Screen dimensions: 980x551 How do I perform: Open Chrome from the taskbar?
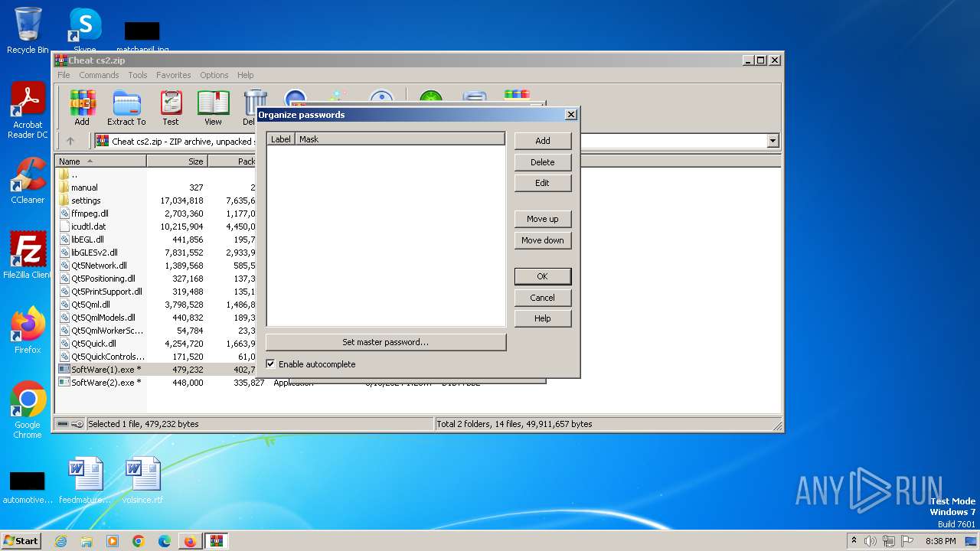pos(139,541)
